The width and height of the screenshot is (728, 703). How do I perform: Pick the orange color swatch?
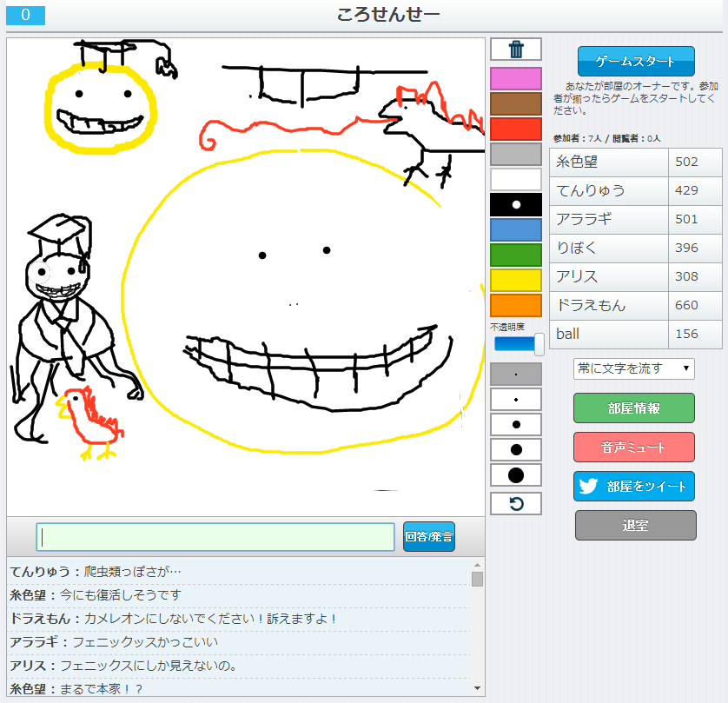pos(516,306)
